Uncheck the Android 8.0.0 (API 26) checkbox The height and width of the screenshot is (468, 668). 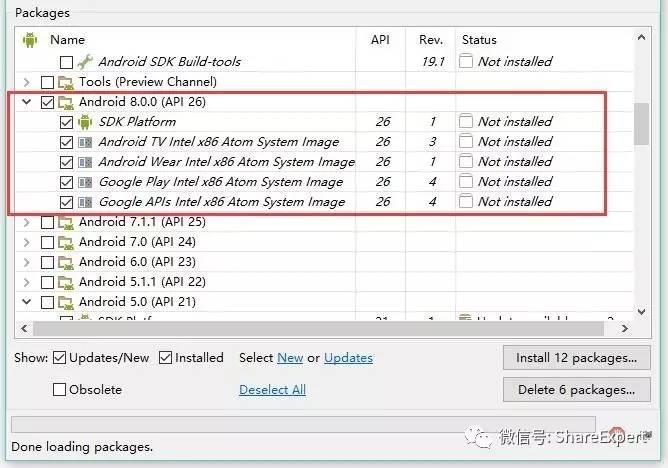[x=47, y=102]
